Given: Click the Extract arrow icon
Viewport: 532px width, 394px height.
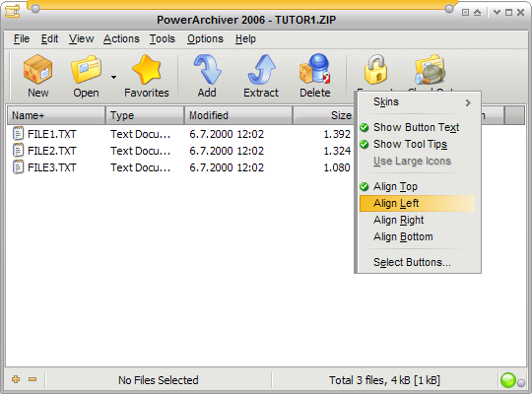Looking at the screenshot, I should [x=261, y=69].
